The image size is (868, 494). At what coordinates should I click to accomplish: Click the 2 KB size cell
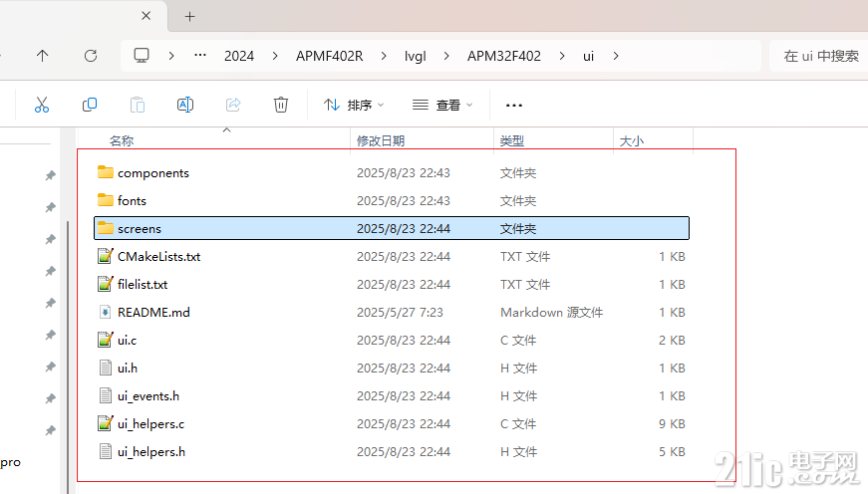click(672, 341)
